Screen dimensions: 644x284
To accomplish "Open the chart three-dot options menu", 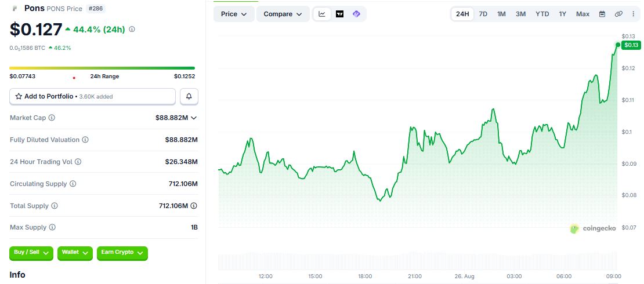I will (x=634, y=14).
